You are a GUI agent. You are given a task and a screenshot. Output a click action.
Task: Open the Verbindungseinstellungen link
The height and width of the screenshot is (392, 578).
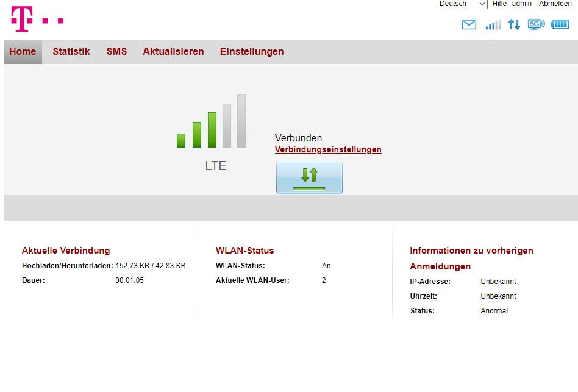(x=328, y=149)
